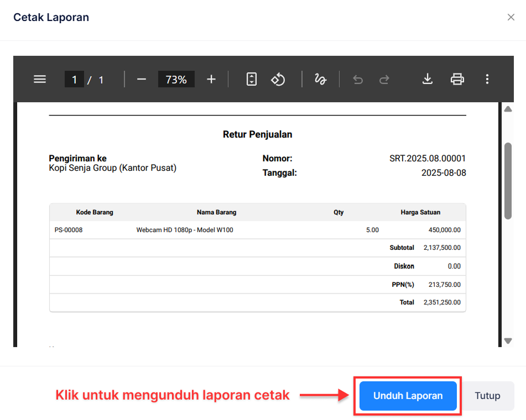Zoom out of the report preview
This screenshot has height=420, width=526.
(x=141, y=79)
